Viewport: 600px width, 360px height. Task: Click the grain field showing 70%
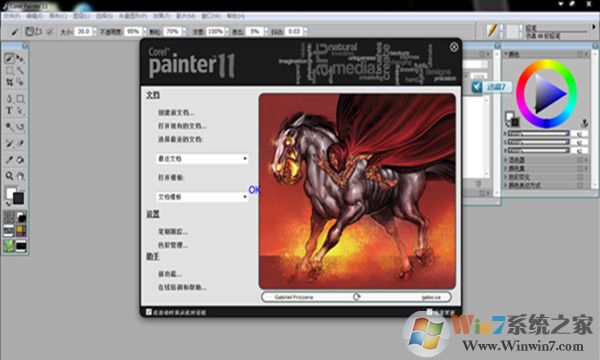[x=173, y=31]
